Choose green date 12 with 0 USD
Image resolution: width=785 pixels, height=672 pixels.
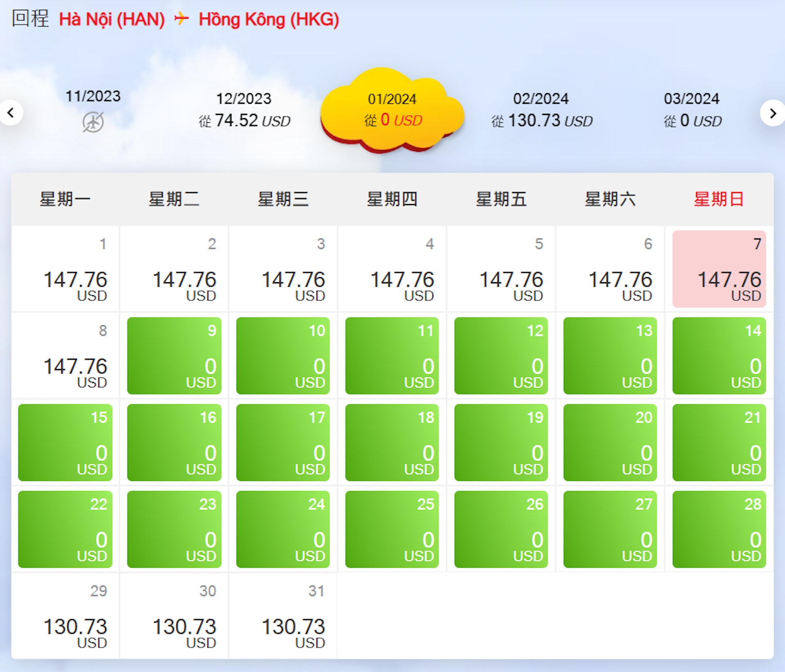coord(501,355)
